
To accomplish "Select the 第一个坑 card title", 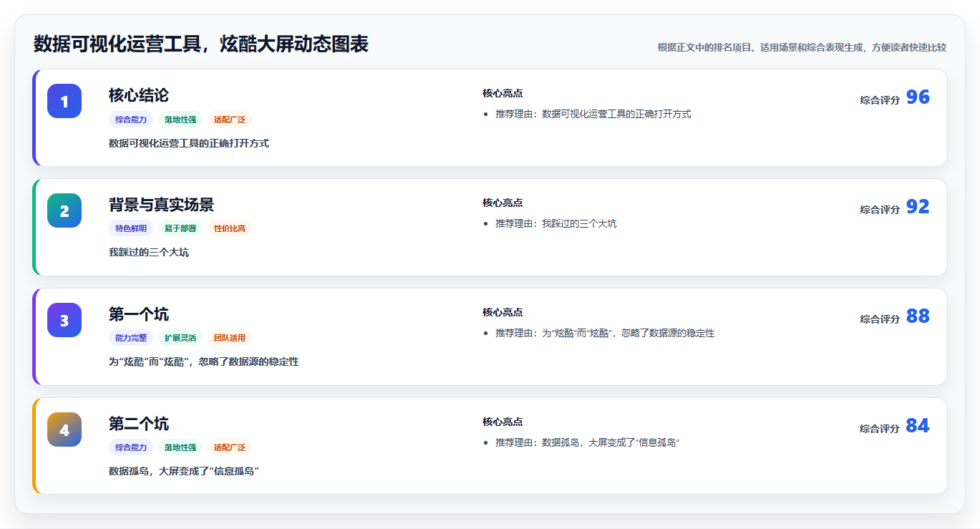I will 139,314.
